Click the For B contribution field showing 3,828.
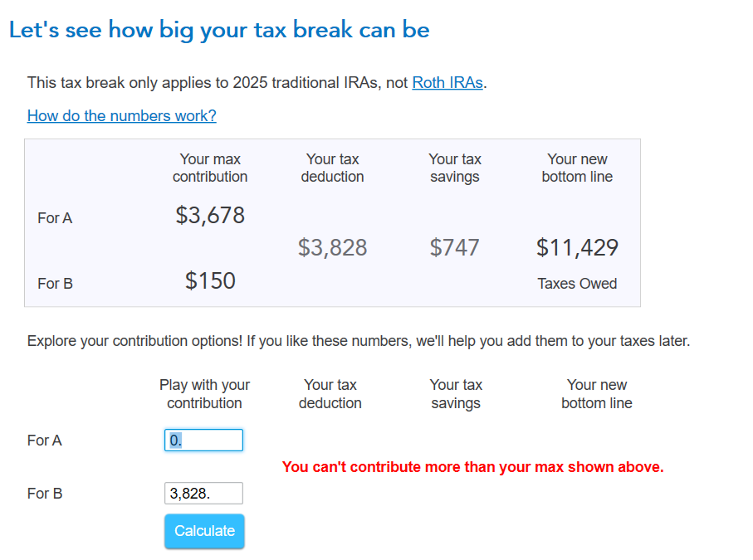The height and width of the screenshot is (560, 753). 203,494
